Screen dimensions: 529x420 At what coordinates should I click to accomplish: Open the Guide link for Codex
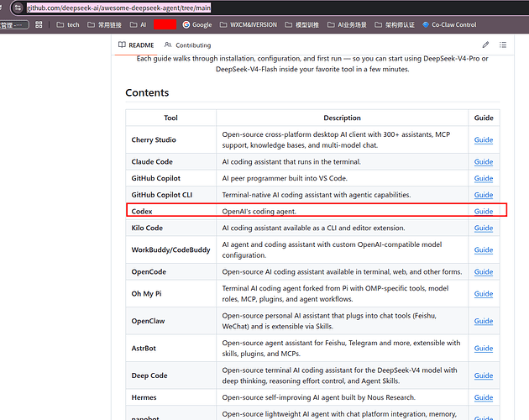coord(484,212)
